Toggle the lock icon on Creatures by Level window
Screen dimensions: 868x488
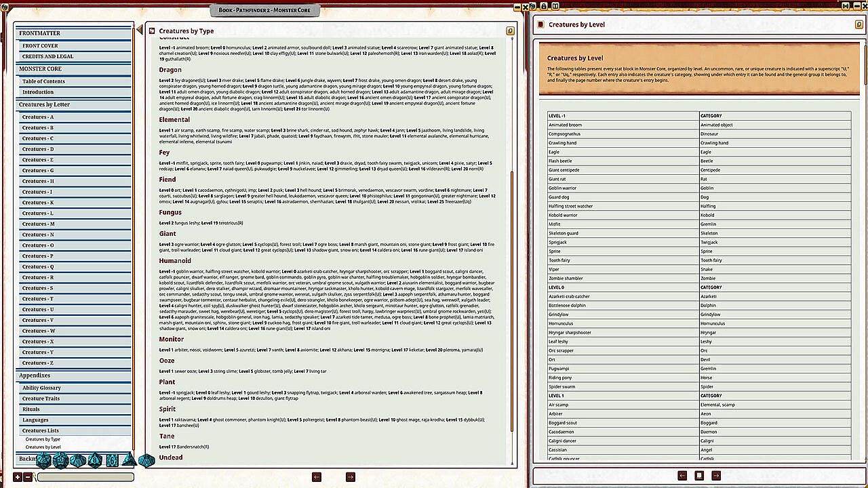point(543,6)
